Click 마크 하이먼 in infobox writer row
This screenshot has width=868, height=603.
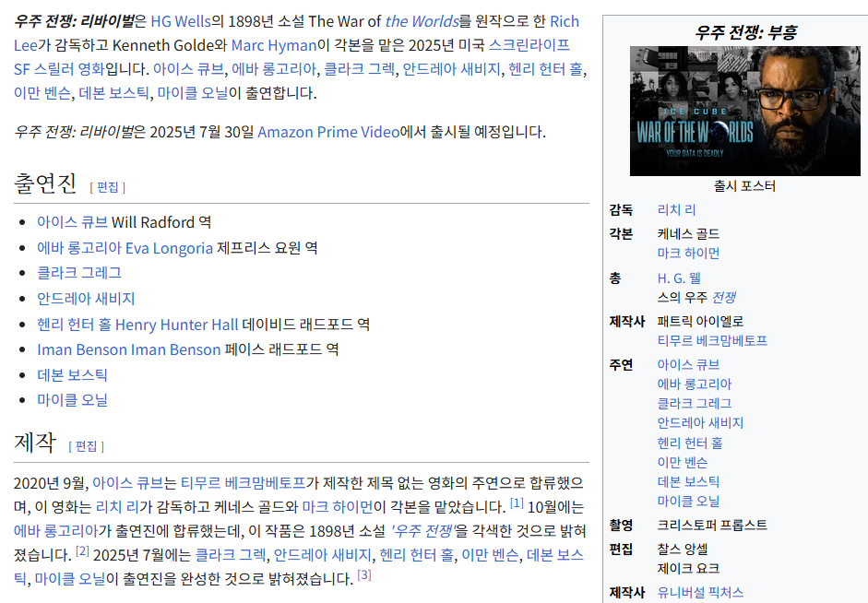[x=688, y=254]
